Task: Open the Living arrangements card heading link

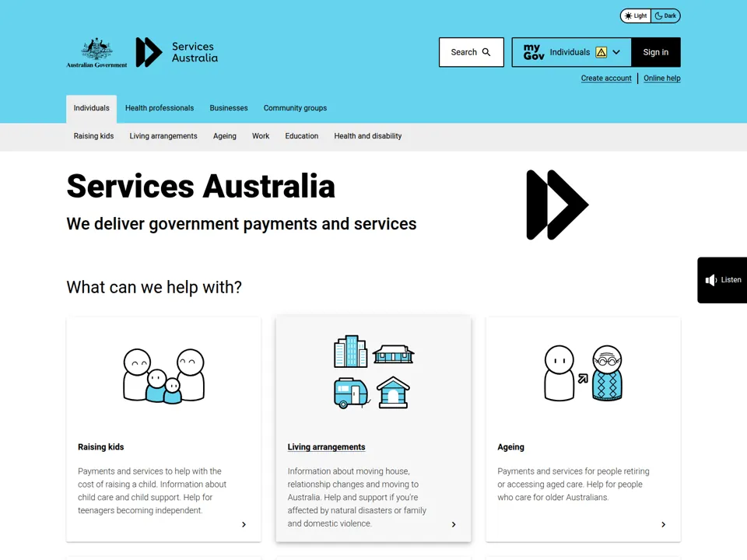Action: tap(326, 447)
